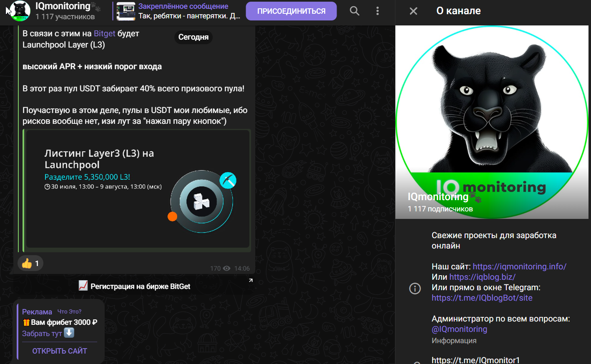The image size is (591, 364).
Task: Open the IQmonitoring channel avatar in header
Action: (x=20, y=11)
